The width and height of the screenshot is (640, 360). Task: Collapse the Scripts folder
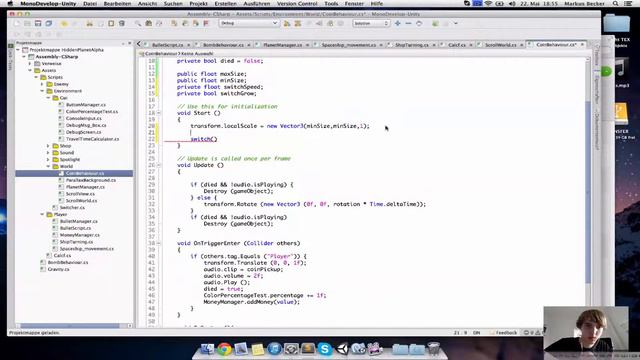[36, 77]
